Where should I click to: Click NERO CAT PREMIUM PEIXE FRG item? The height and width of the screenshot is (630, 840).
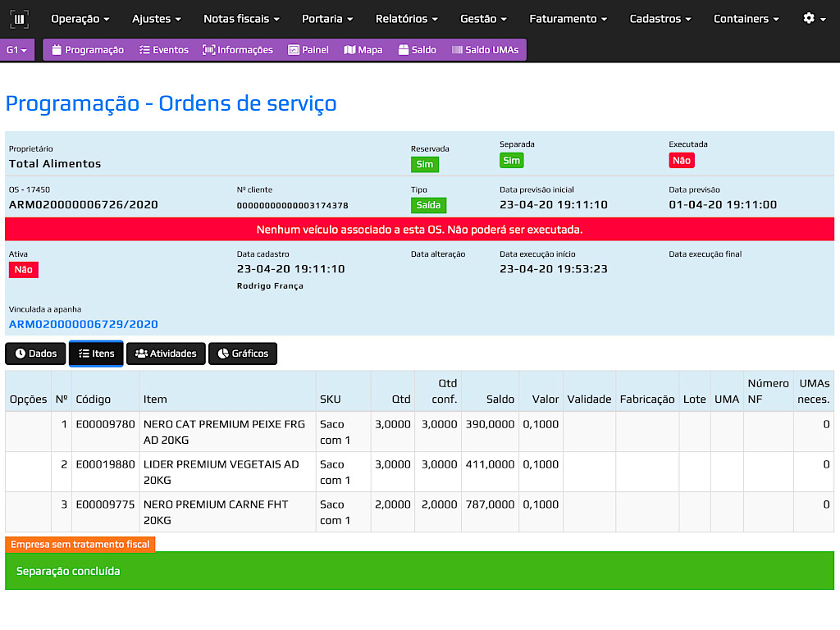point(224,431)
